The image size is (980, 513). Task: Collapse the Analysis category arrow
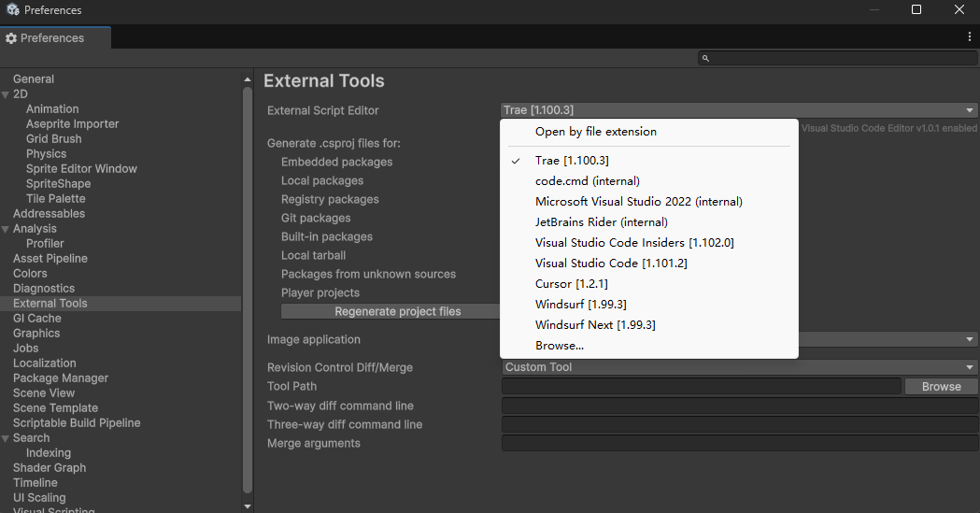pyautogui.click(x=6, y=229)
